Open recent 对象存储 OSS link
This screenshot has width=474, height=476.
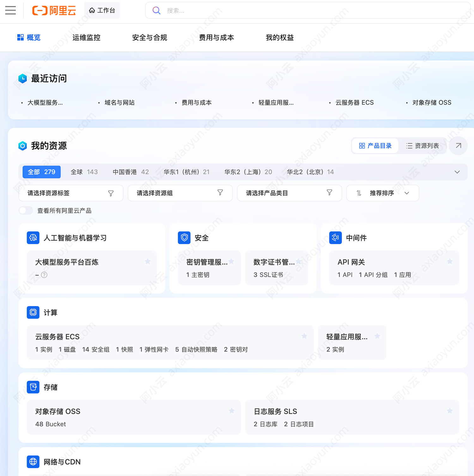point(432,102)
